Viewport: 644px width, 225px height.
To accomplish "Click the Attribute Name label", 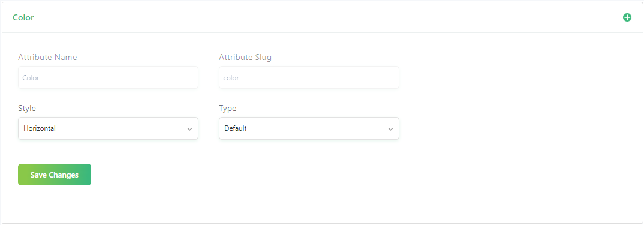I will 47,57.
